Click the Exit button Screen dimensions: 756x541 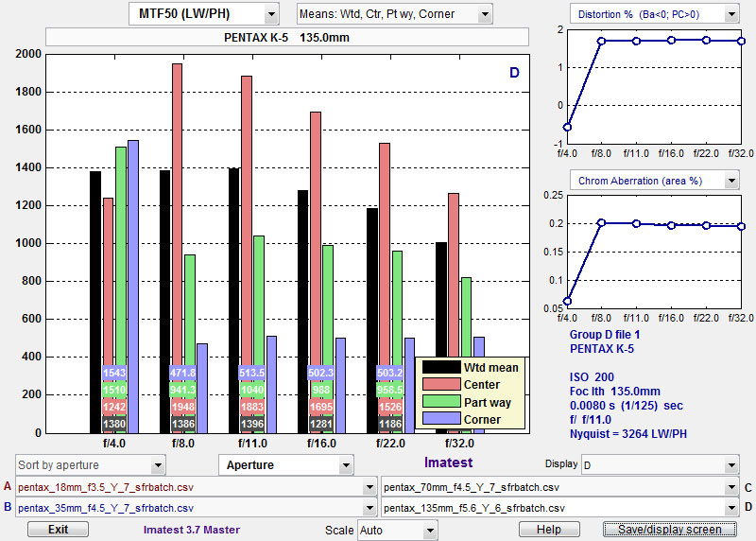pos(58,530)
